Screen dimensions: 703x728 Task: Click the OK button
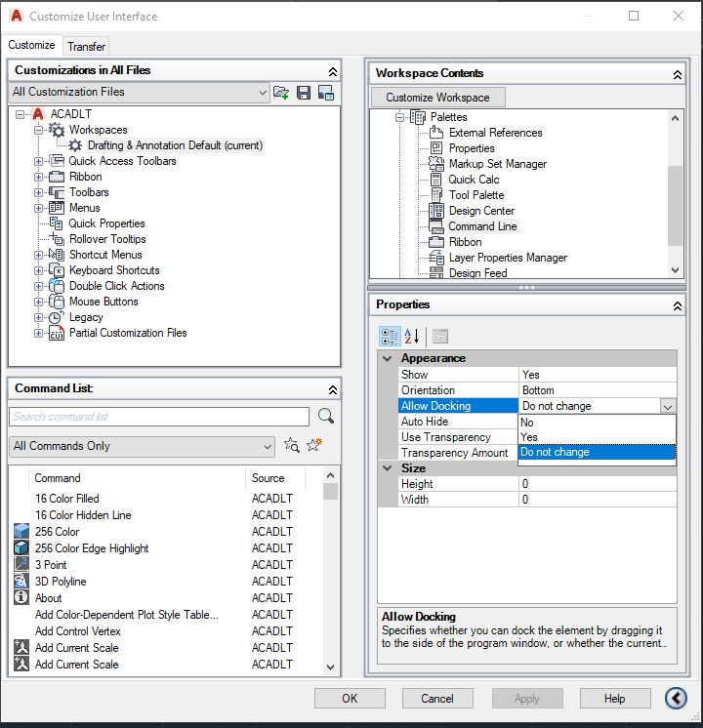click(x=350, y=699)
